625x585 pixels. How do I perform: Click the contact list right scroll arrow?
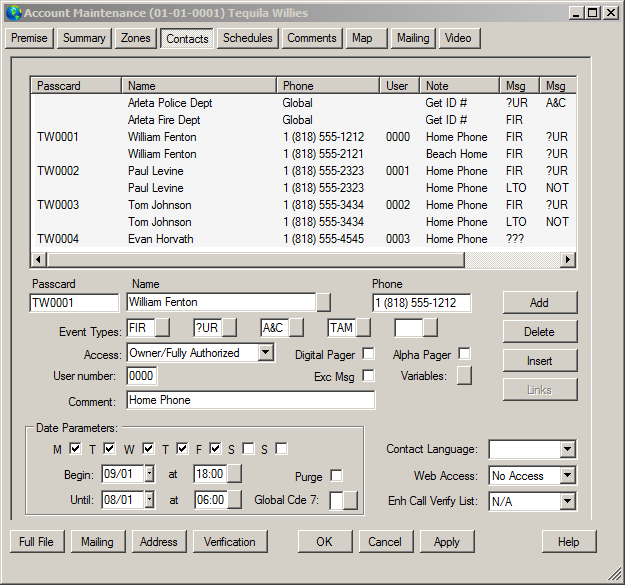coord(568,260)
